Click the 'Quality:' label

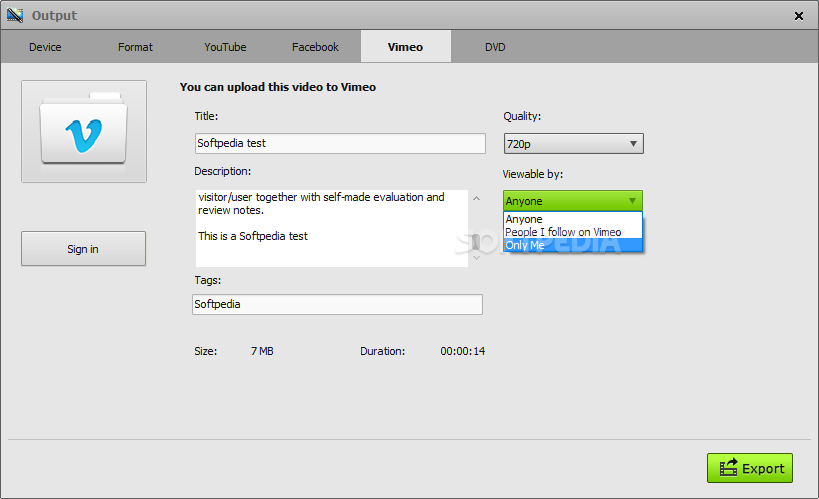[522, 117]
